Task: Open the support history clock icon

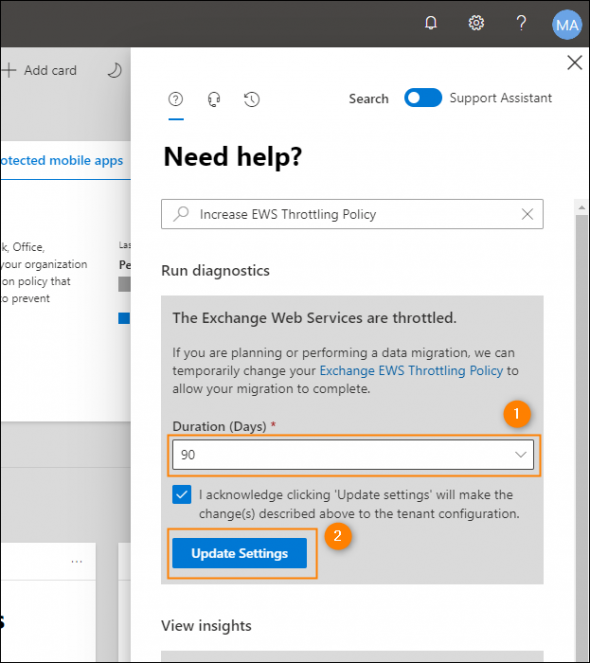Action: 252,99
